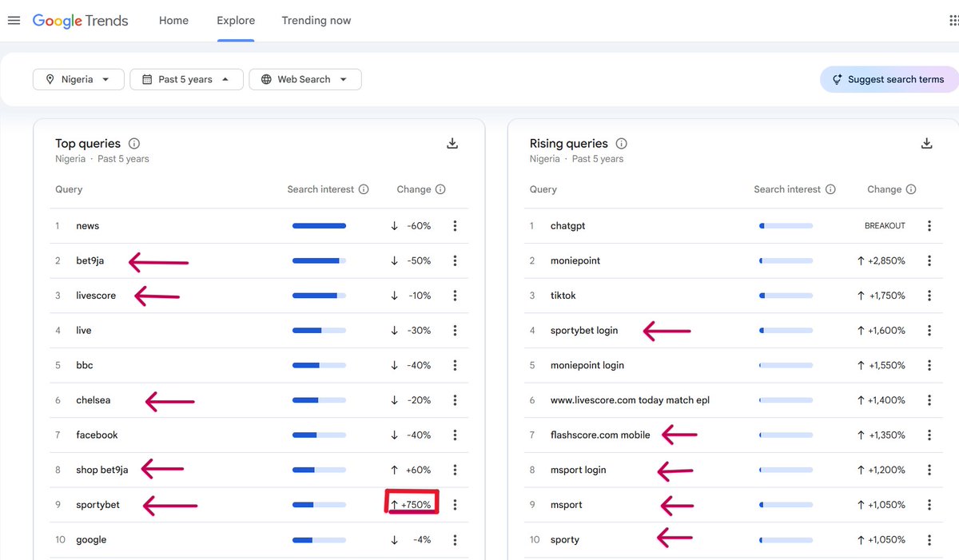
Task: Click the BREAKOUT label for chatgpt
Action: [885, 226]
